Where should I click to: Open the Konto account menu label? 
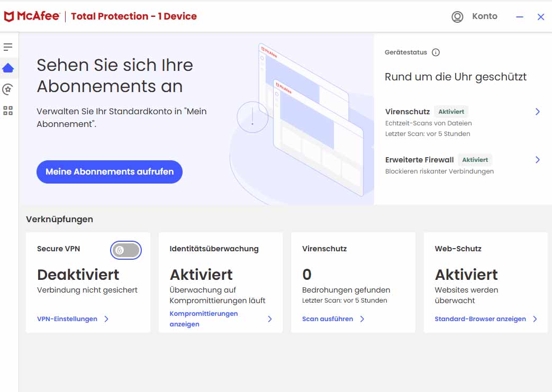point(484,16)
